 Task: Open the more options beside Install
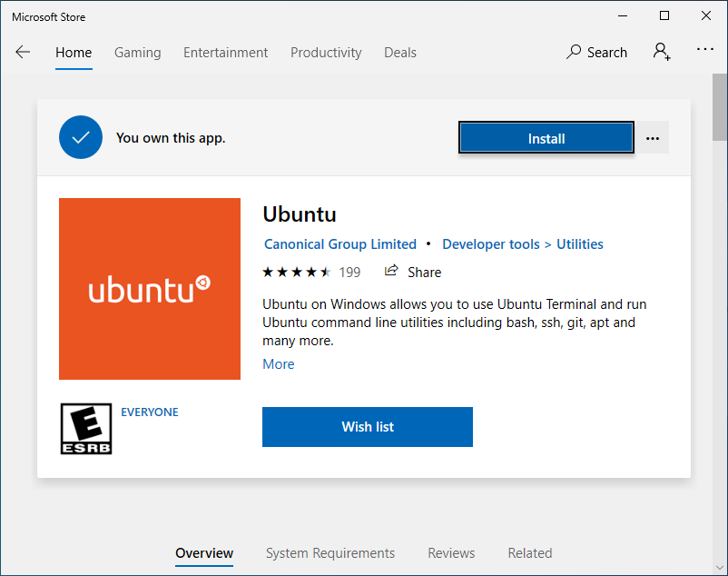click(653, 138)
